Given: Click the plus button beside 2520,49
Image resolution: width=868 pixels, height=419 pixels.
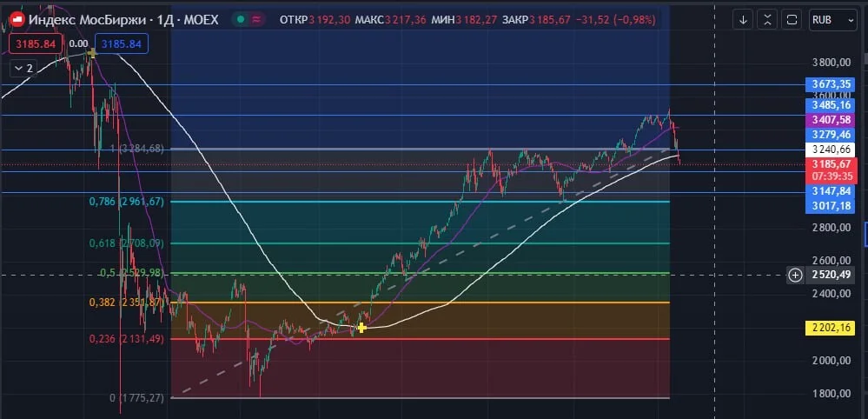Looking at the screenshot, I should click(x=795, y=275).
